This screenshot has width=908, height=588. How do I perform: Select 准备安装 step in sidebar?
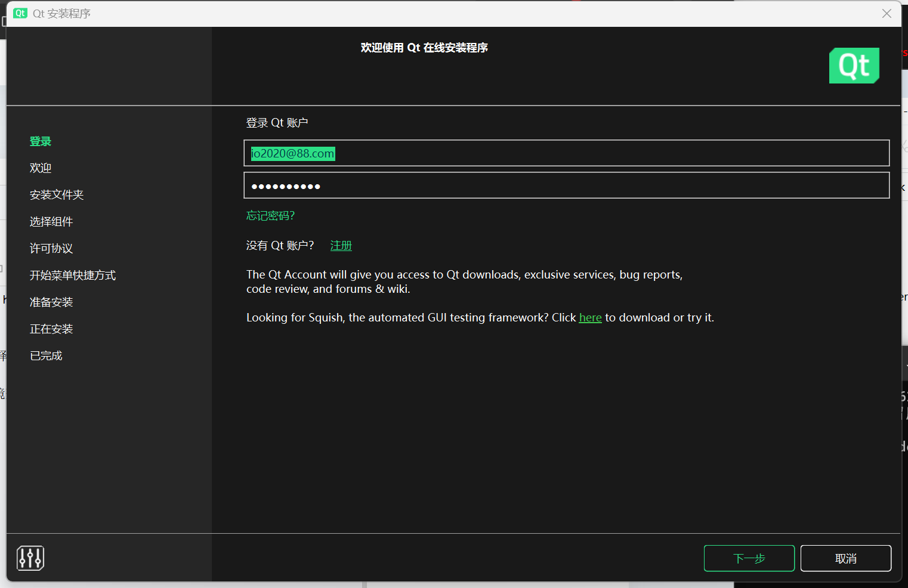pyautogui.click(x=51, y=302)
